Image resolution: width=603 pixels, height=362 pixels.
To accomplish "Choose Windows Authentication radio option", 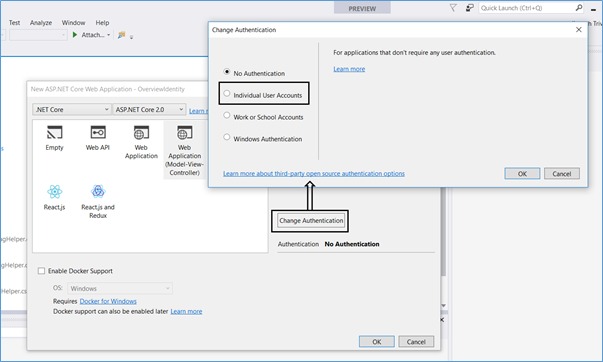I will 227,137.
